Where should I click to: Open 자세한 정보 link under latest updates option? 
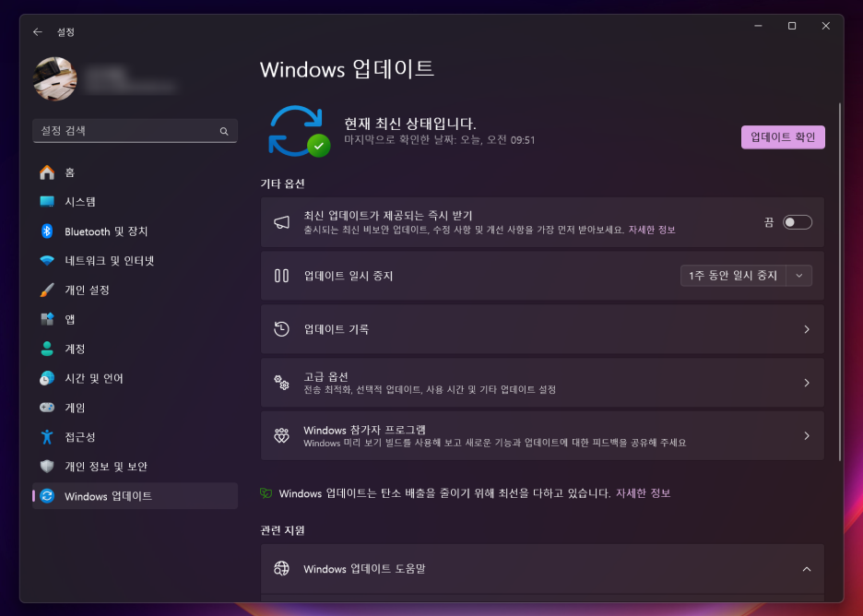point(652,231)
